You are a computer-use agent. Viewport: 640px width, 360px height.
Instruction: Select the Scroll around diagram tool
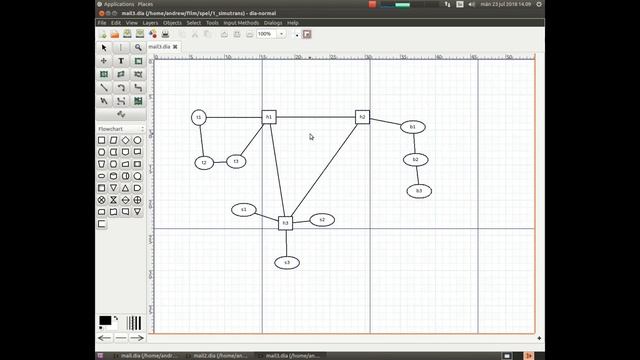click(104, 61)
